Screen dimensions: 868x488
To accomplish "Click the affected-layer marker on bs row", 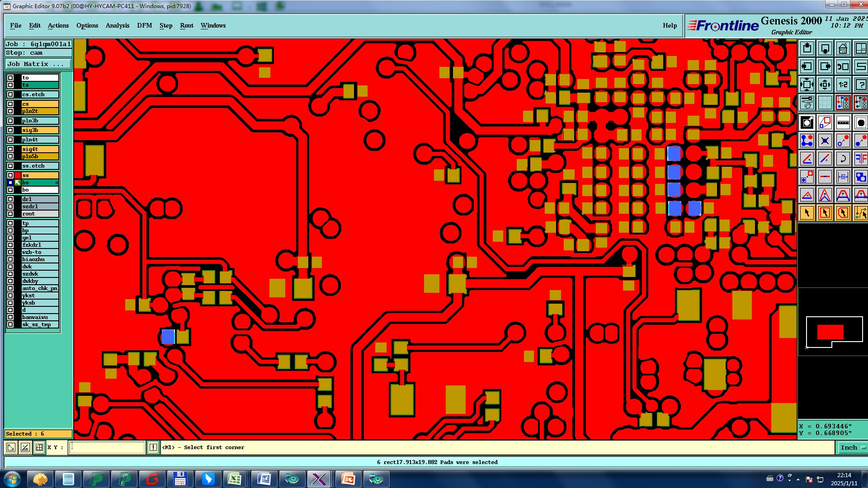I will coord(18,183).
